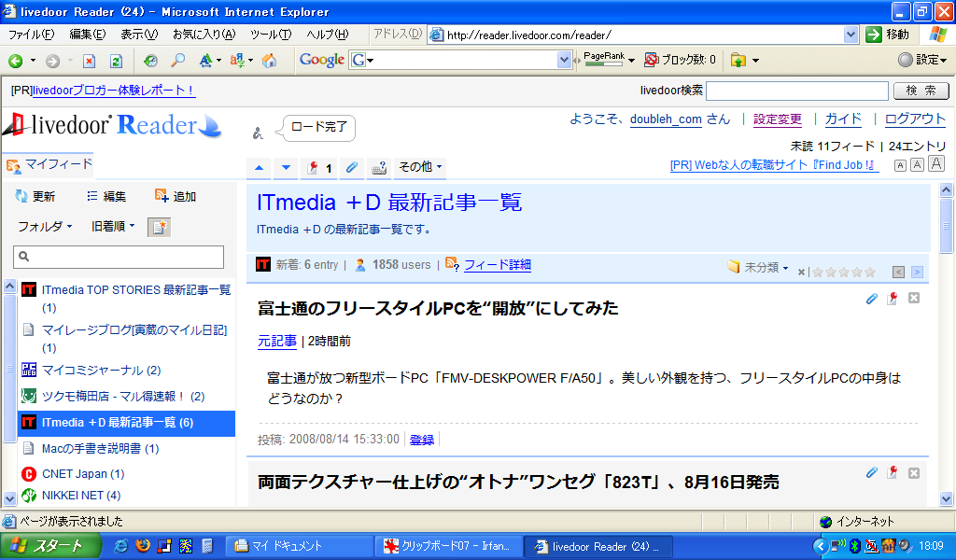Open the IE Home page icon

pos(269,61)
